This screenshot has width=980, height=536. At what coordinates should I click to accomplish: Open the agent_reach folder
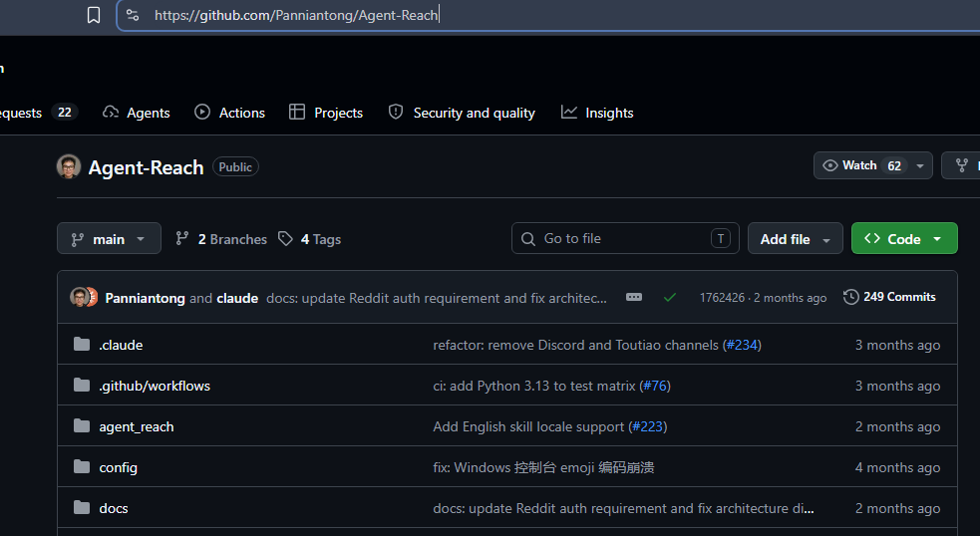tap(137, 426)
